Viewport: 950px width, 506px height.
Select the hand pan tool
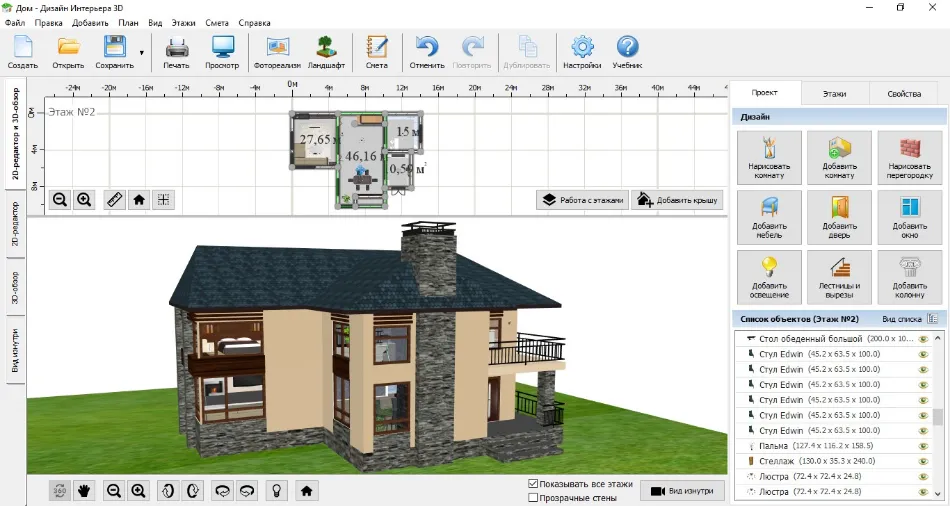[x=85, y=490]
